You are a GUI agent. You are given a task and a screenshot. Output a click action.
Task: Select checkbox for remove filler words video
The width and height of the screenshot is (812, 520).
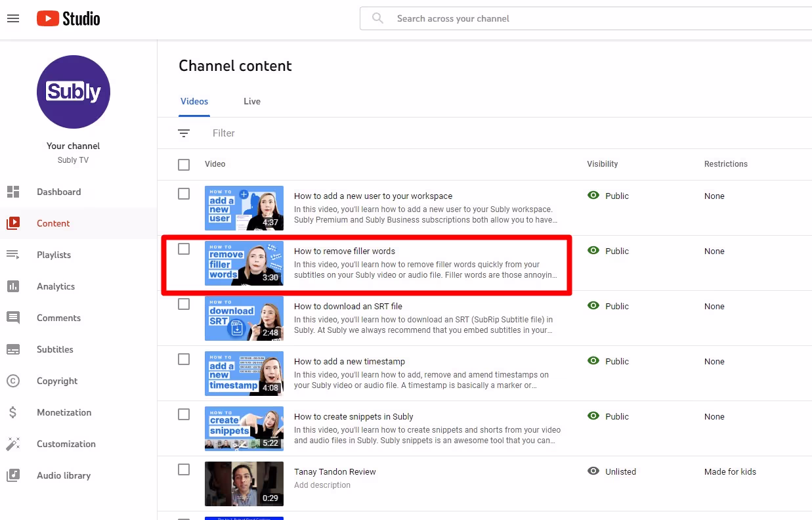coord(184,249)
